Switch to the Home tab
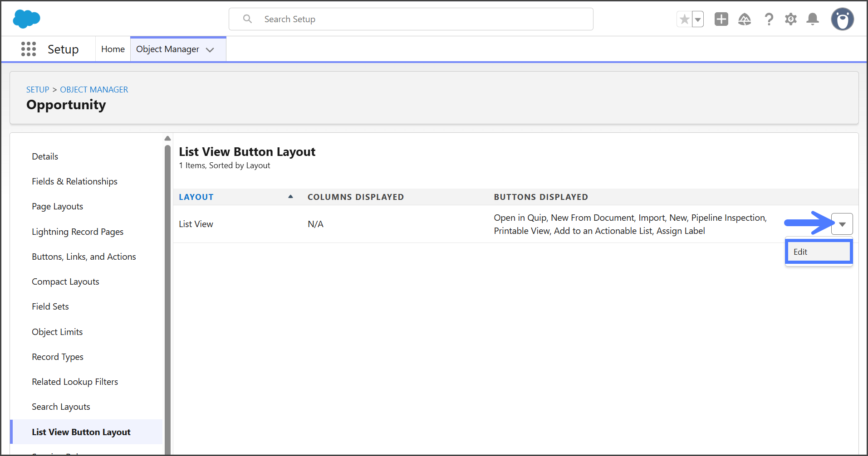 tap(113, 49)
